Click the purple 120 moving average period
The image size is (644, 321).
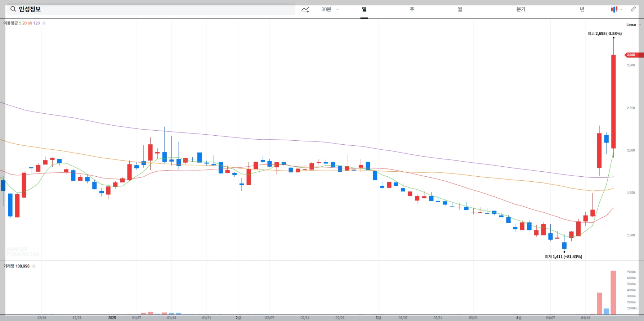point(36,23)
